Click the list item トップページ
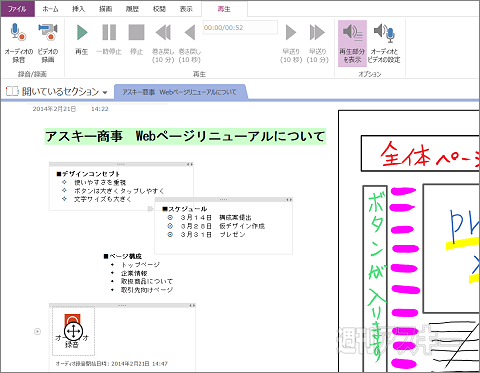This screenshot has height=373, width=480. (x=140, y=265)
